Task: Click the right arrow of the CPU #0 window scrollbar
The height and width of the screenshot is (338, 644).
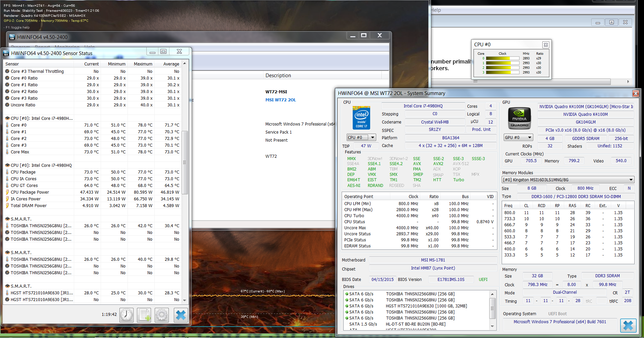Action: [x=628, y=82]
